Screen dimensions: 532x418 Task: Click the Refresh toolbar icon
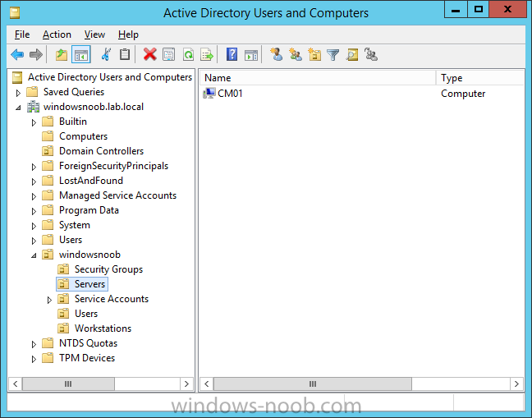(x=188, y=54)
